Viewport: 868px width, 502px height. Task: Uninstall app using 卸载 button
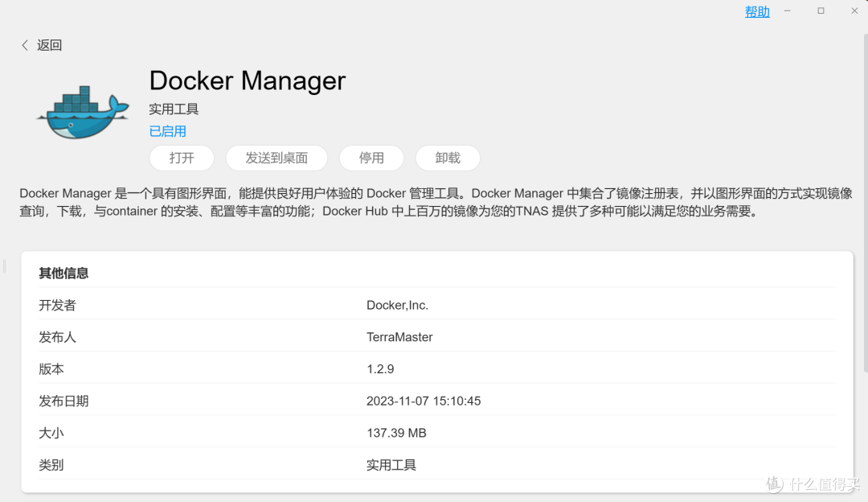(448, 158)
